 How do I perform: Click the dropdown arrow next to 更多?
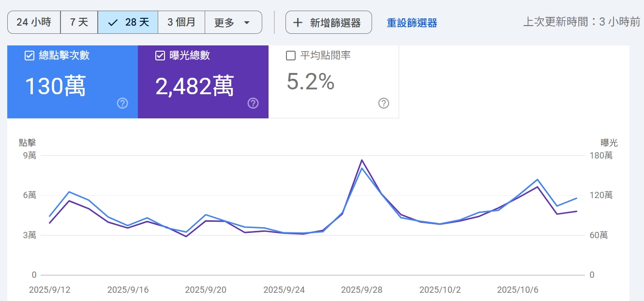click(x=247, y=23)
